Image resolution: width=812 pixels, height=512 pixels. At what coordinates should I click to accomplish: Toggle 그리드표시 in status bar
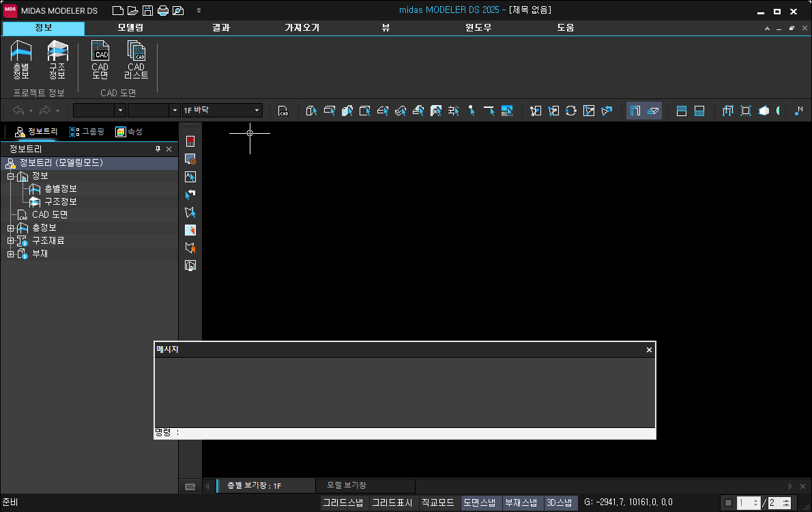(392, 502)
